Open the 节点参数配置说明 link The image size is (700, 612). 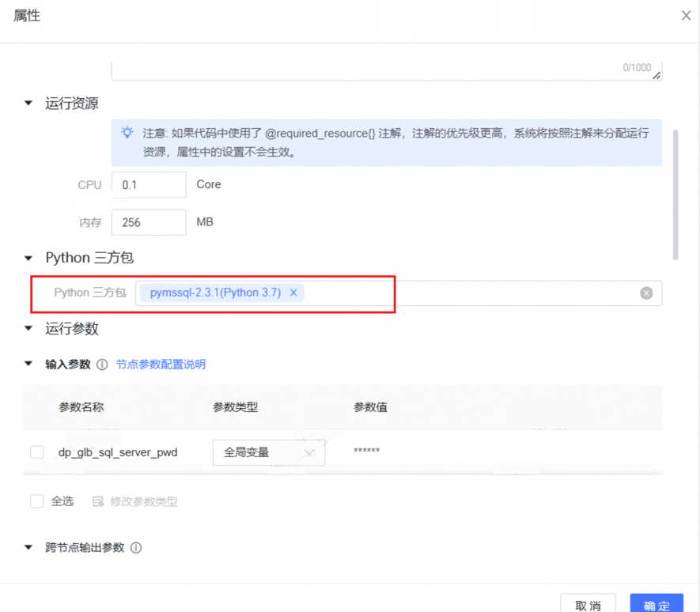(161, 365)
